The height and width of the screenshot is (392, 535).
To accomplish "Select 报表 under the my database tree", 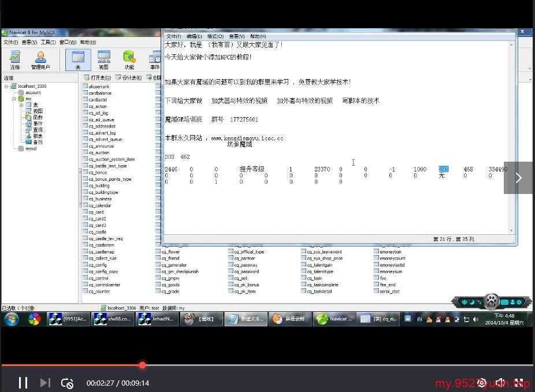I will click(34, 136).
